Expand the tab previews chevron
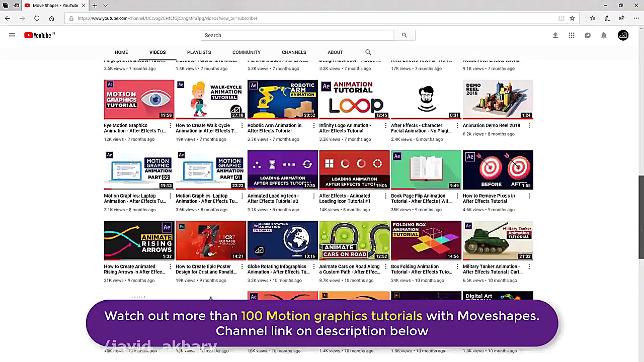 (105, 6)
